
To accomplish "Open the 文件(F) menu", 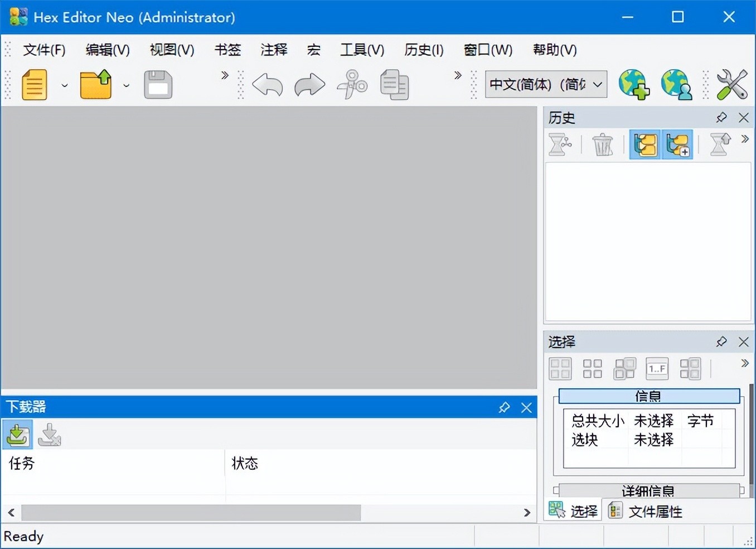I will (x=44, y=50).
